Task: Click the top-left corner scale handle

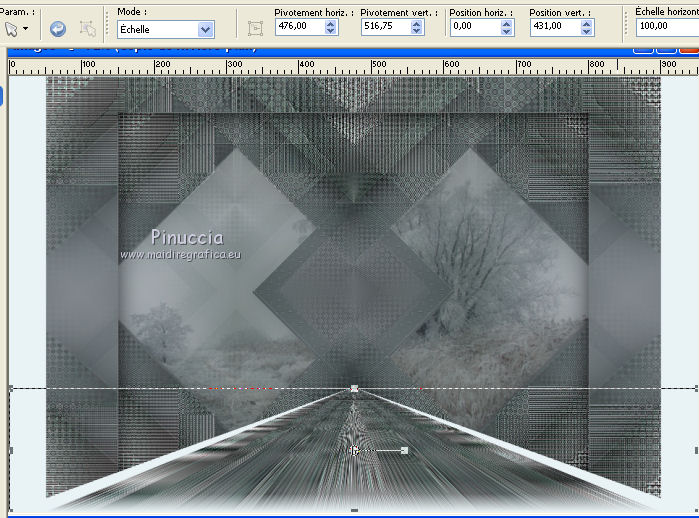Action: point(11,389)
